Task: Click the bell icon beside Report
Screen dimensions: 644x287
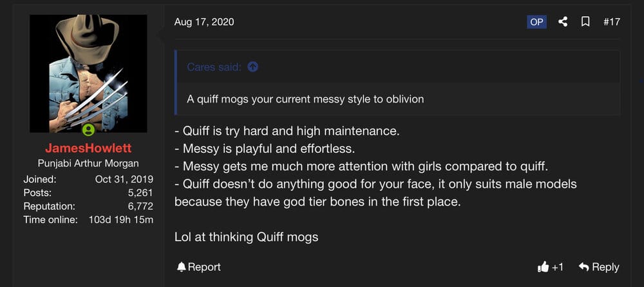Action: click(181, 267)
